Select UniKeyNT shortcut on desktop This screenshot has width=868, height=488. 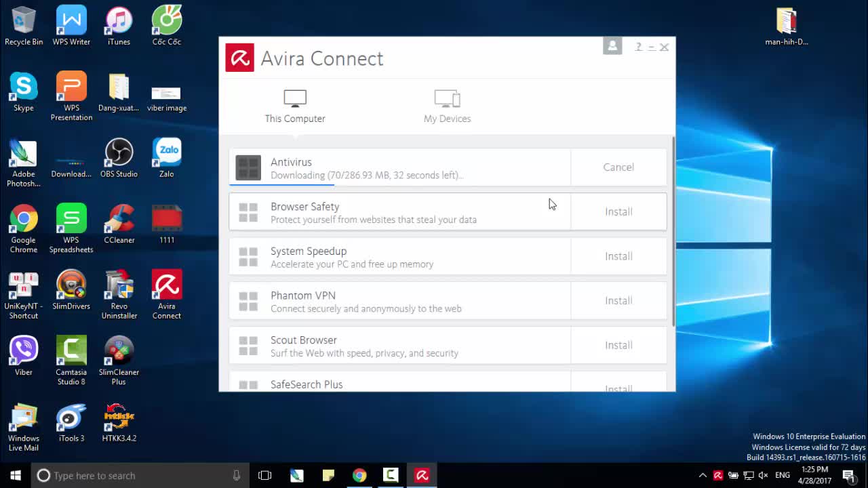pos(24,295)
